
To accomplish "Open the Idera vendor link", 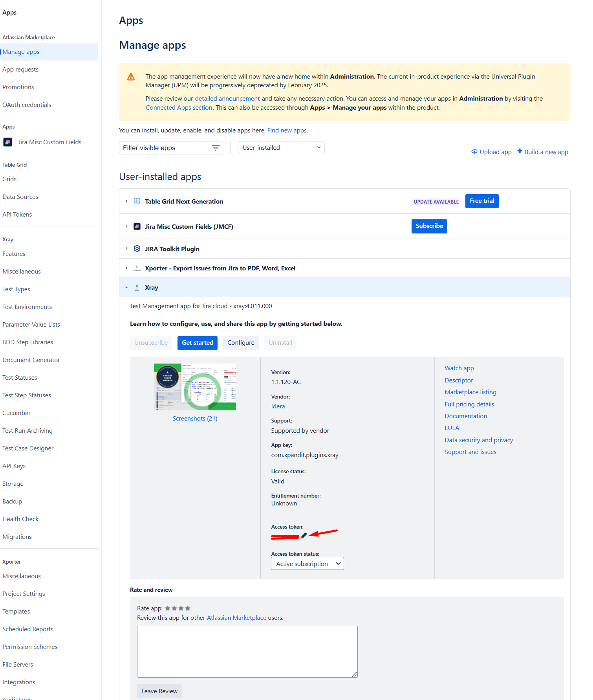I will [278, 406].
